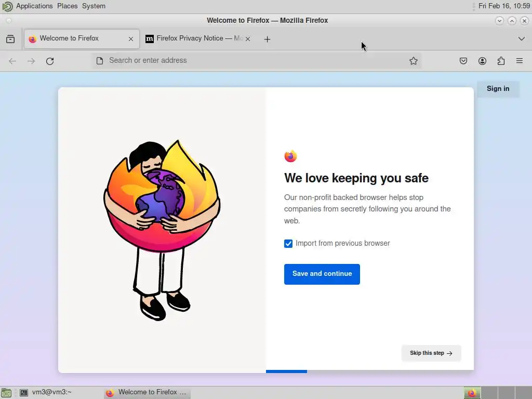532x399 pixels.
Task: Click the clock showing Fri Feb 16
Action: tap(504, 6)
